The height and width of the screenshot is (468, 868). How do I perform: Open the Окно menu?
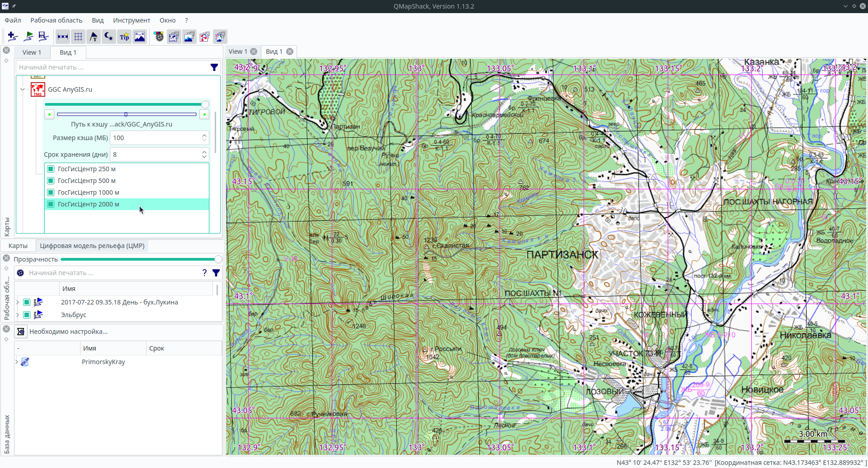(167, 20)
